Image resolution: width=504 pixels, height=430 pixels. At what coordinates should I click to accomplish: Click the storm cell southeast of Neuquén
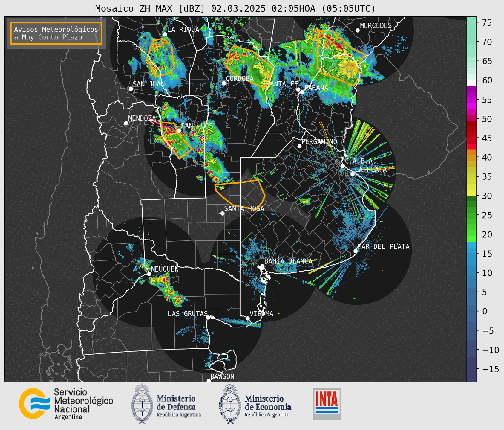167,289
